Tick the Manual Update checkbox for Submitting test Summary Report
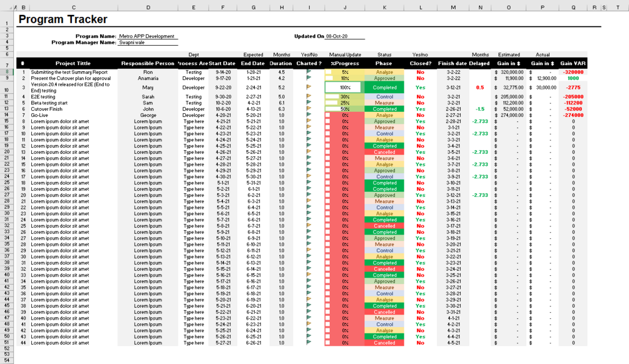 [x=328, y=73]
